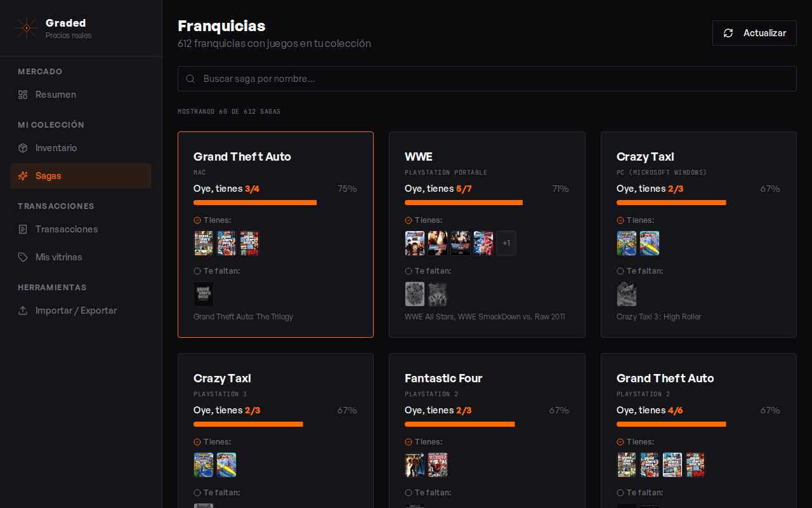Click the Mis vitrinas tag icon
The height and width of the screenshot is (508, 812).
[x=23, y=257]
